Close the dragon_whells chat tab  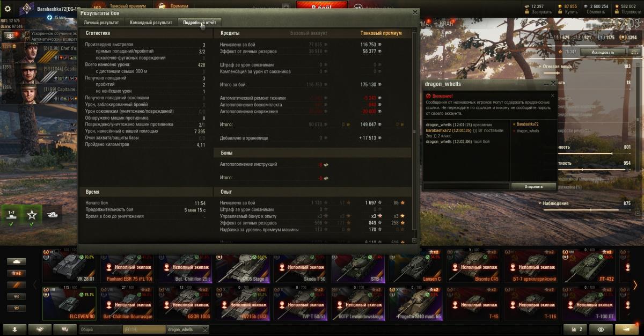point(204,330)
